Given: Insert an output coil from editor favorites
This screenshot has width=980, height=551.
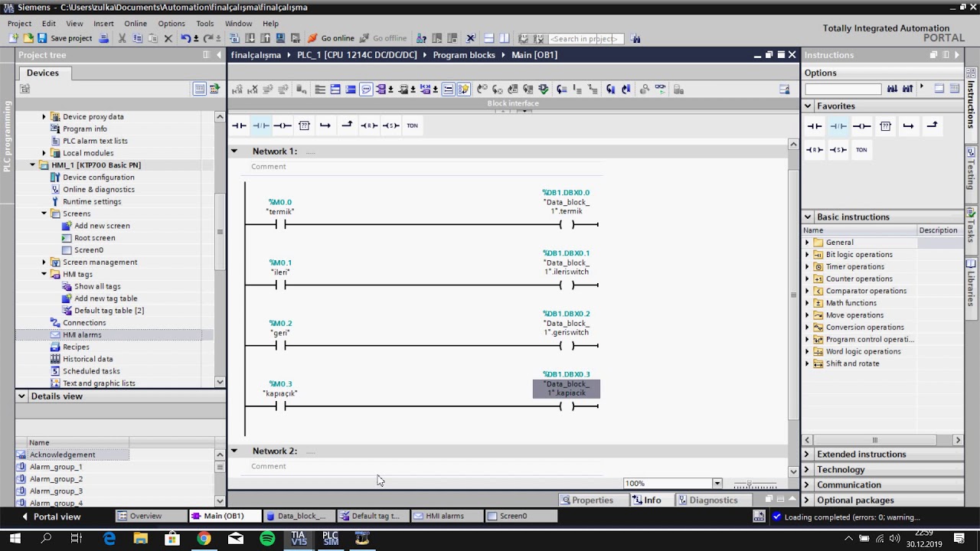Looking at the screenshot, I should coord(283,126).
